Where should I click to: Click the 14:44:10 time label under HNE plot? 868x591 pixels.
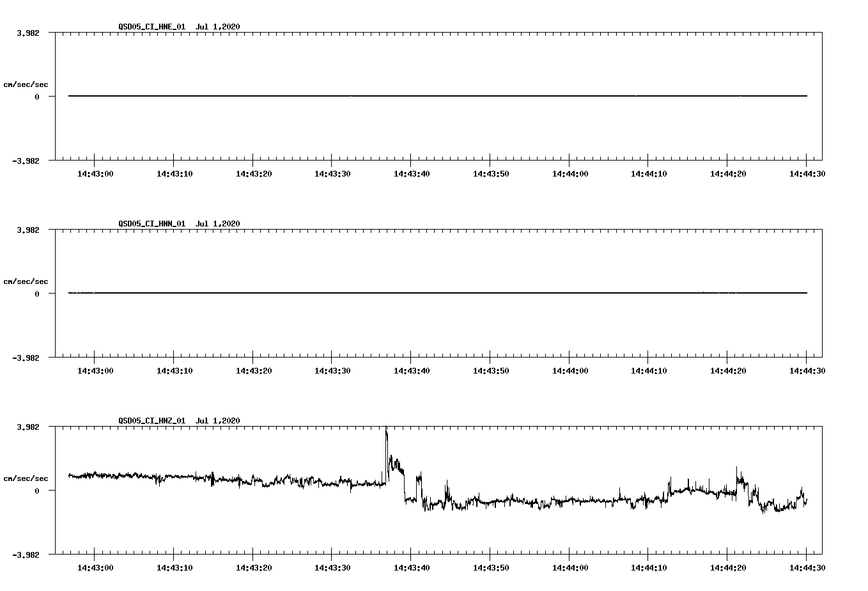pyautogui.click(x=648, y=173)
